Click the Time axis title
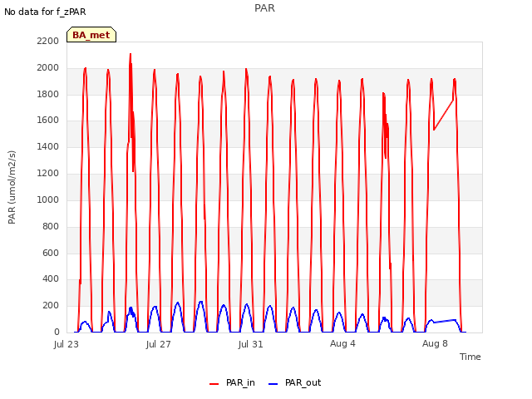532x399 pixels. 470,357
